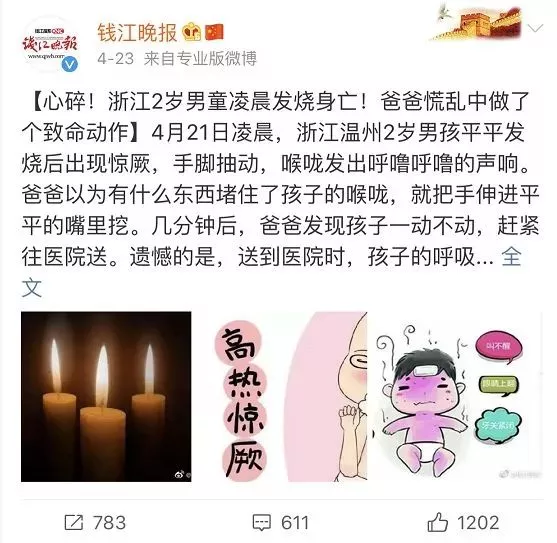
Task: Click the repost count 783
Action: (x=109, y=523)
